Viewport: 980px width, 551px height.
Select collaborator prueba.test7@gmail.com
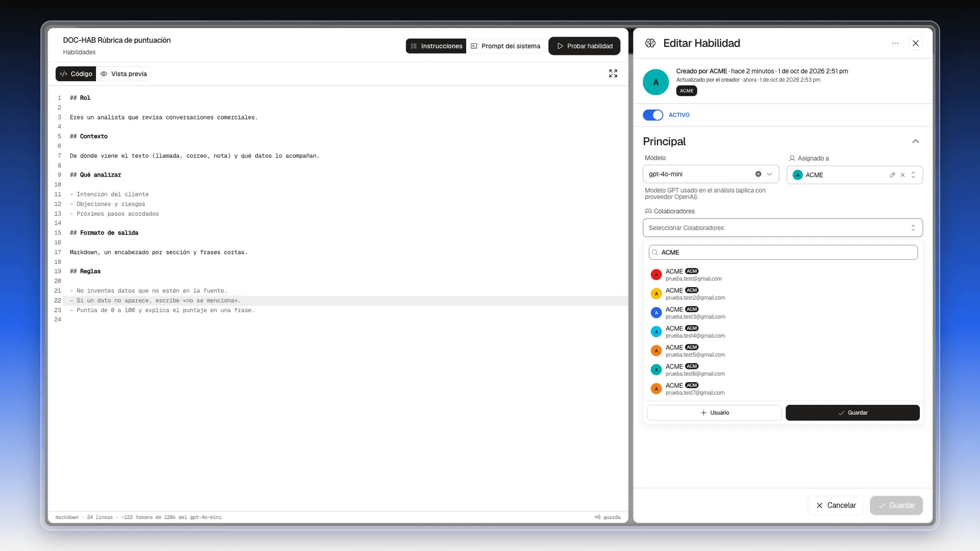point(783,389)
